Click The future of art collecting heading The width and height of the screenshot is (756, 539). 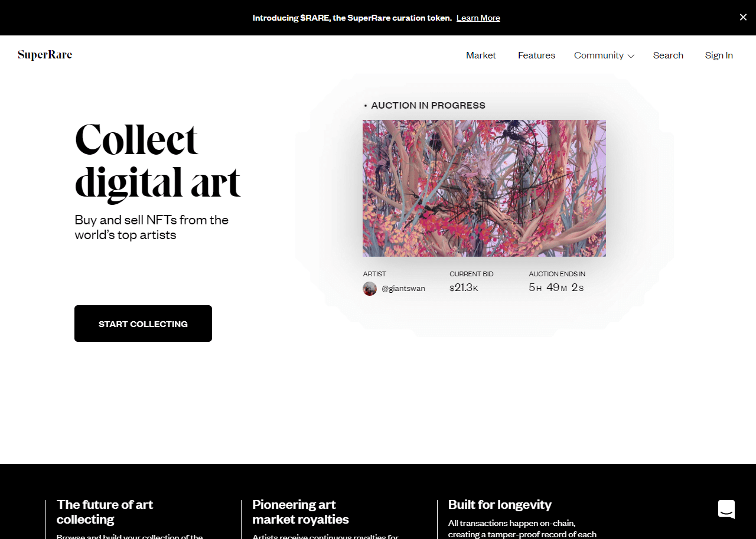point(105,512)
